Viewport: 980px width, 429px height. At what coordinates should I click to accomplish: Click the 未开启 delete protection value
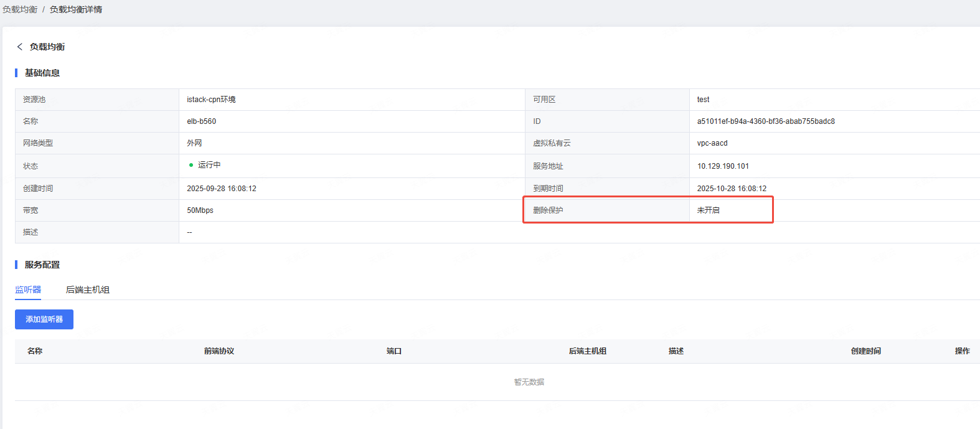click(x=709, y=210)
